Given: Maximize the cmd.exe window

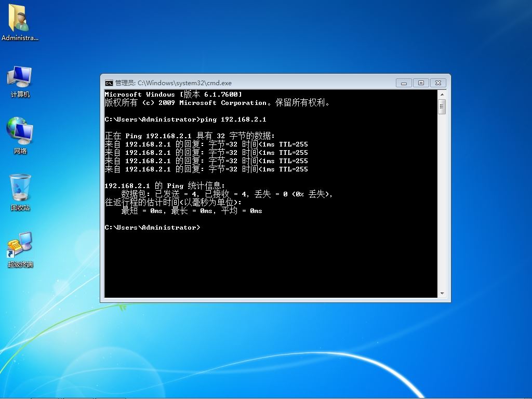Looking at the screenshot, I should click(x=421, y=83).
